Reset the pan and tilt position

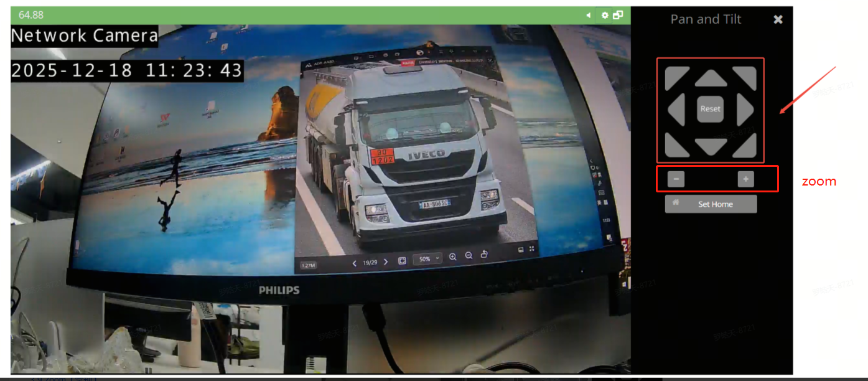(x=711, y=109)
